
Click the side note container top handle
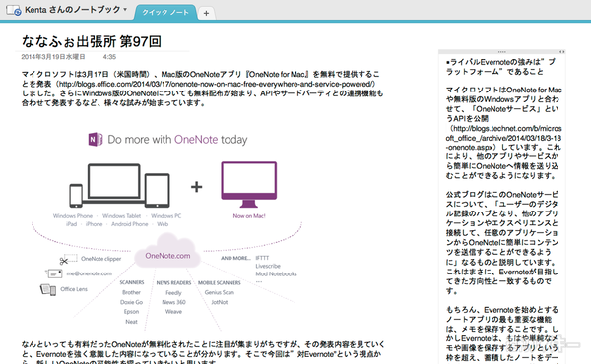click(501, 52)
